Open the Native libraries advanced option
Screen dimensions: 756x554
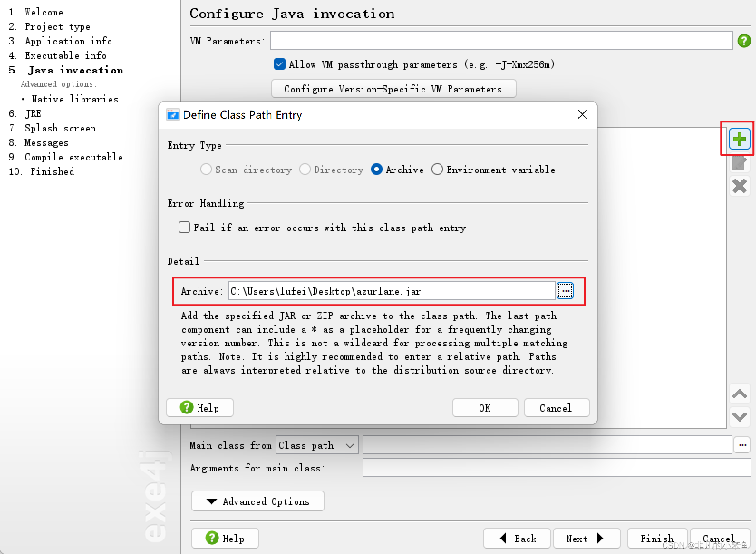(x=75, y=99)
